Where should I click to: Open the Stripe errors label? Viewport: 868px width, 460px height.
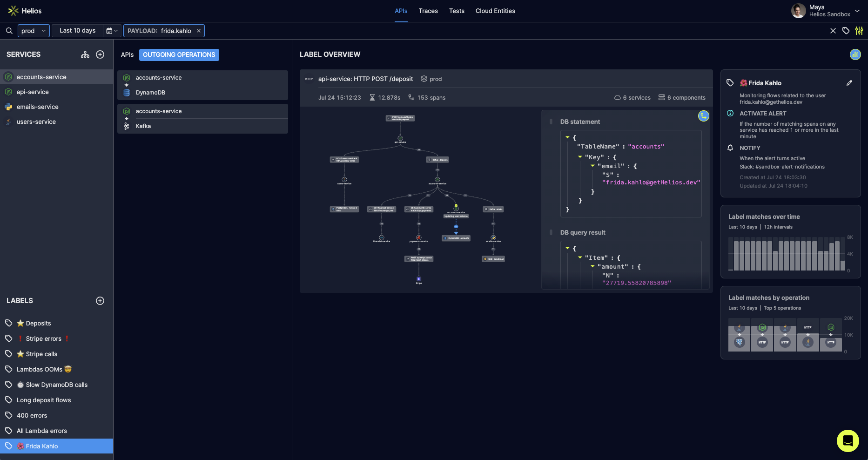coord(56,338)
